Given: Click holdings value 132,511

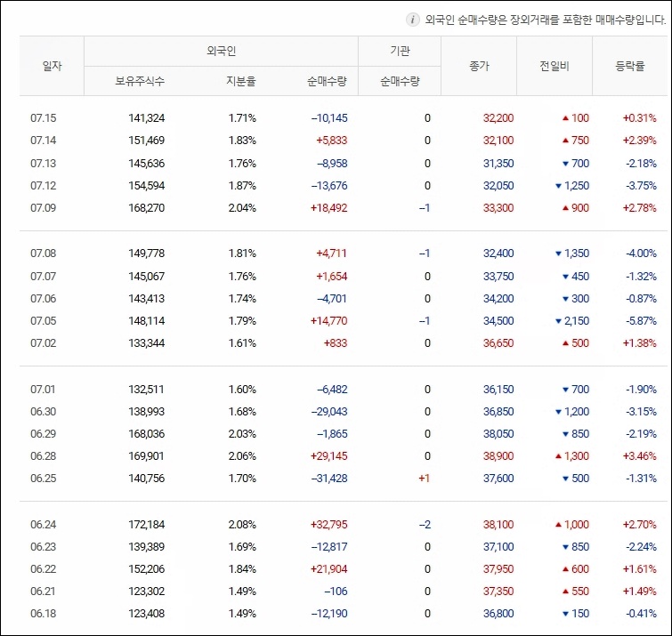Looking at the screenshot, I should click(147, 390).
